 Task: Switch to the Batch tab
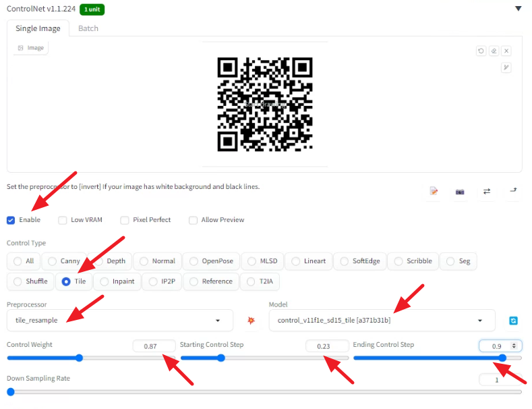pyautogui.click(x=88, y=28)
